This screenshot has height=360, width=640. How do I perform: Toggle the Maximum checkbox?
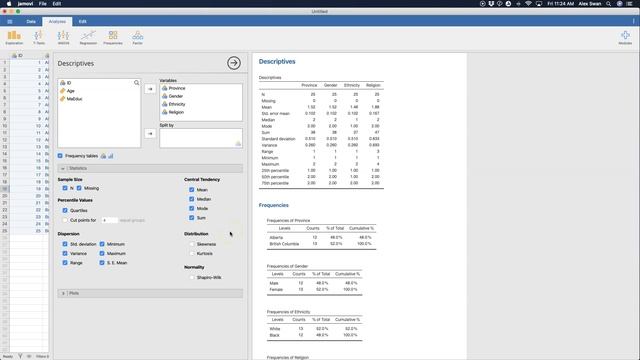(x=102, y=253)
